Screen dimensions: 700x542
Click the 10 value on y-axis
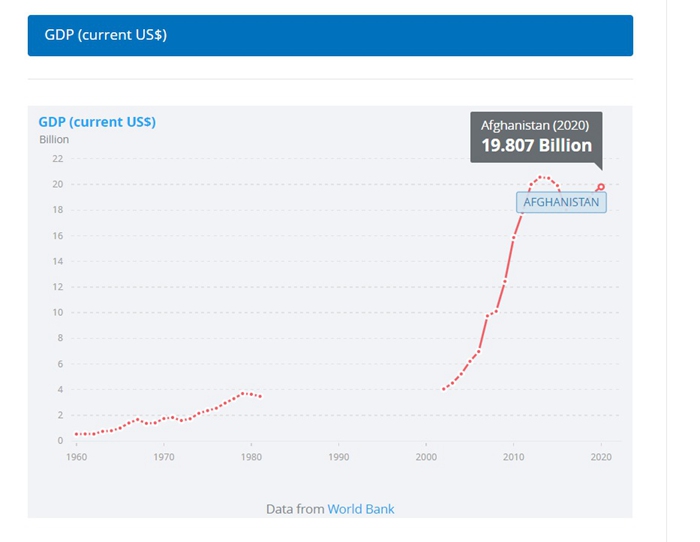[x=57, y=312]
